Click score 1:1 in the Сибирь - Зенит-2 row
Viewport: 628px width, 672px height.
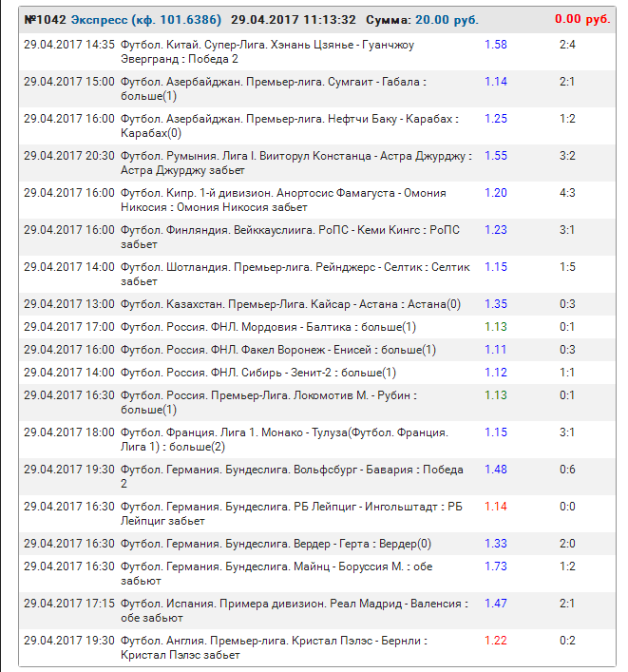(x=567, y=373)
